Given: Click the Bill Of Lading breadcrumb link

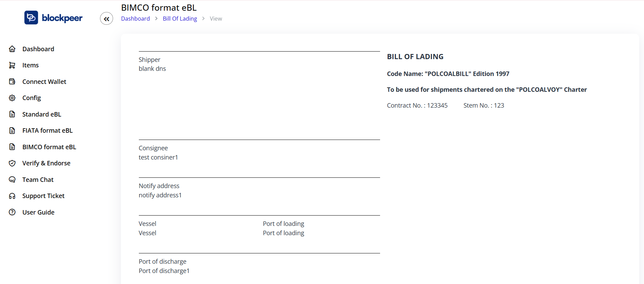Looking at the screenshot, I should coord(180,19).
